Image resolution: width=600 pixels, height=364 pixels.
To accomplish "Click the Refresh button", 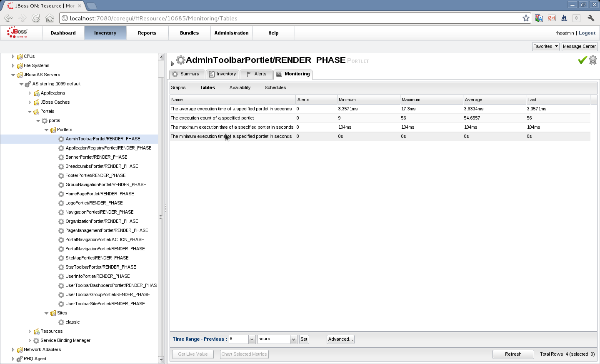I will [513, 354].
